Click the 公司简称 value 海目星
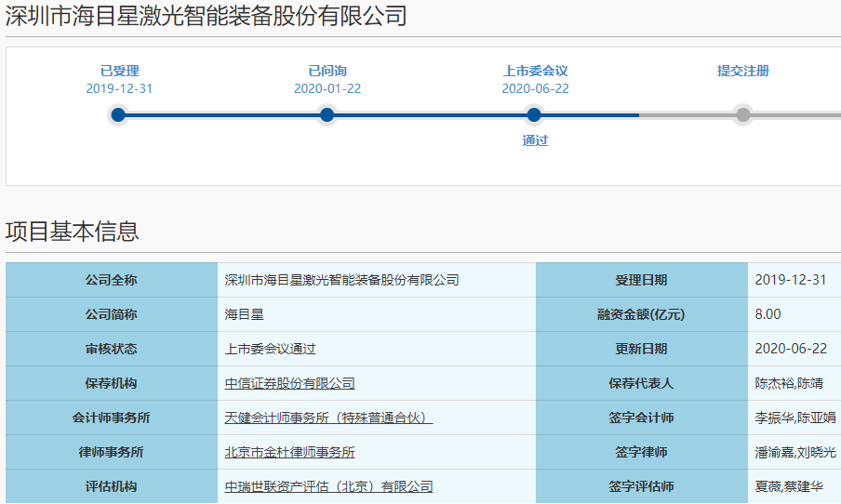Screen dimensions: 841x504 245,314
